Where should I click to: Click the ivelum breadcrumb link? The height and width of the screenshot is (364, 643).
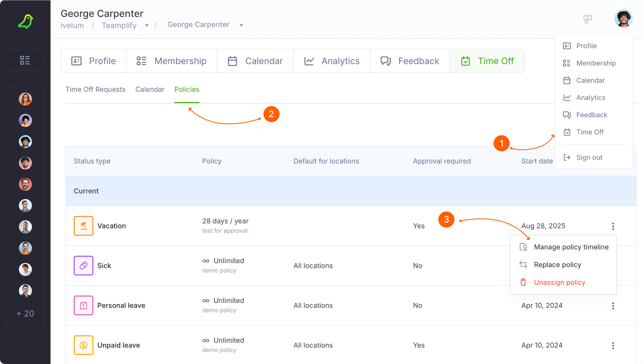click(72, 25)
